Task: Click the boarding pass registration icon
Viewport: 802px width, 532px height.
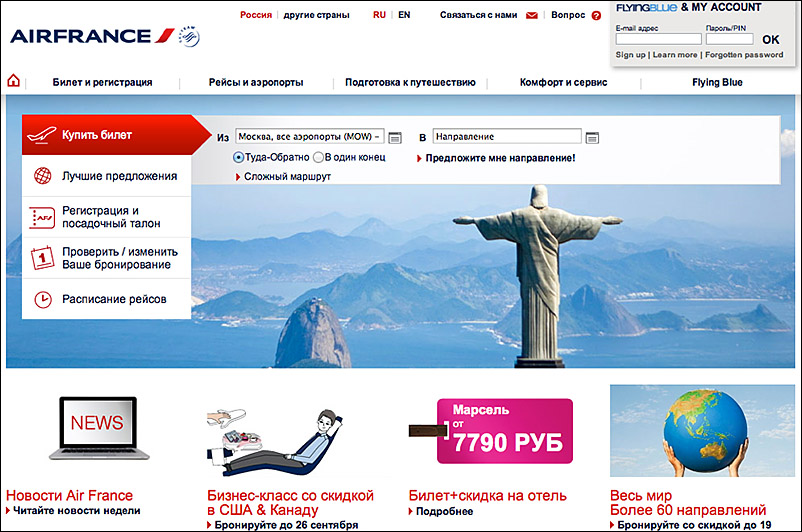Action: click(x=42, y=217)
